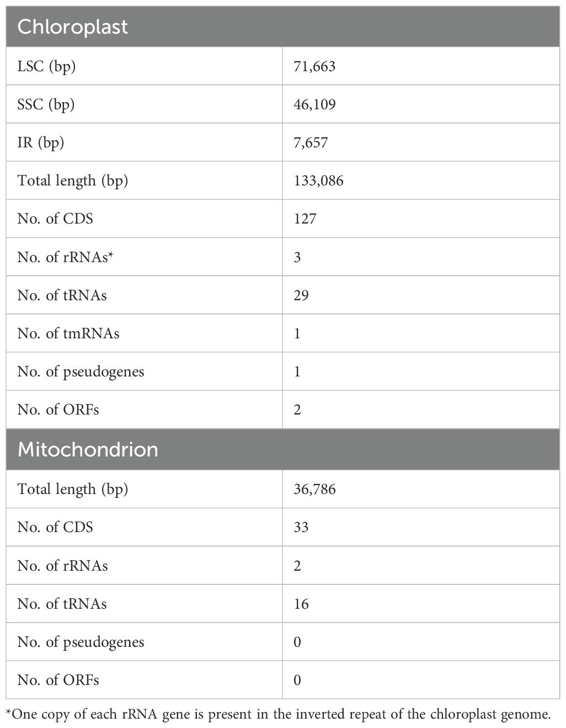Select the SSC (bp) row label

click(46, 104)
